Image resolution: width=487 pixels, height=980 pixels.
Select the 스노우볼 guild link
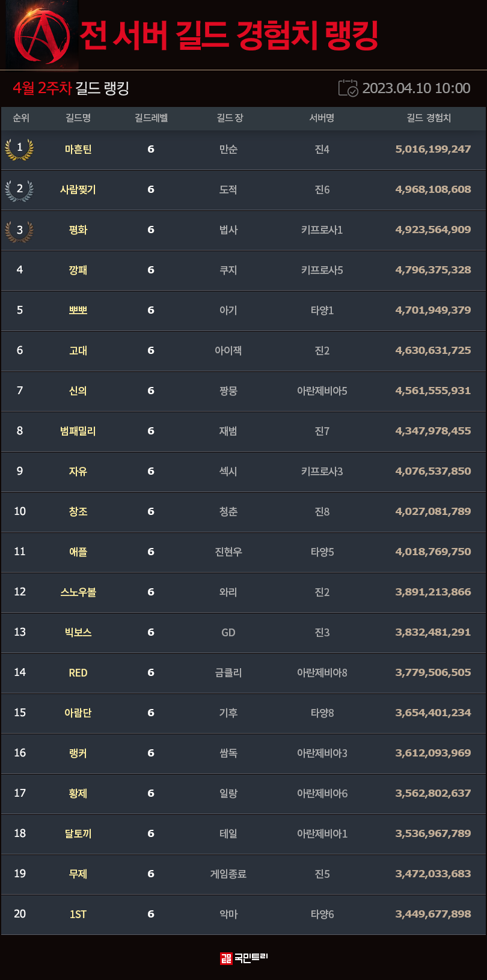click(78, 592)
